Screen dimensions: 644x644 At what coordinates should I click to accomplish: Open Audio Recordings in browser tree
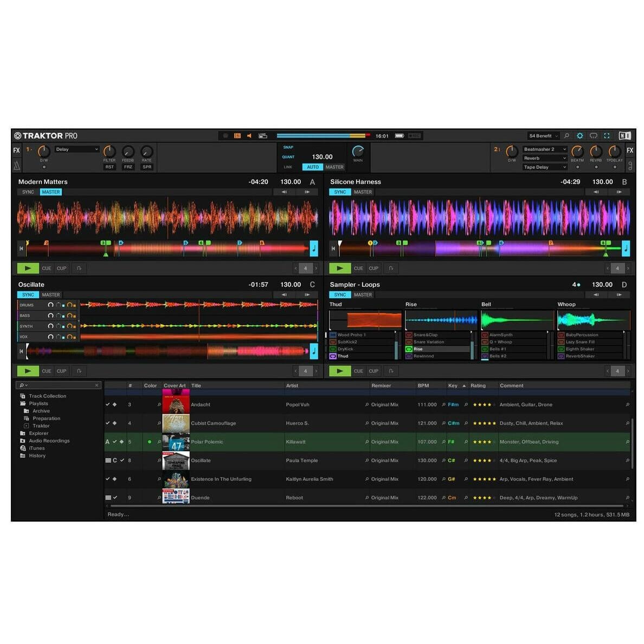[x=49, y=441]
